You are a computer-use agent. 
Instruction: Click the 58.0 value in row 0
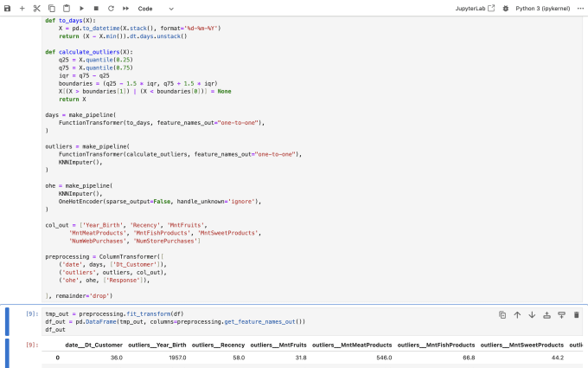coord(239,358)
